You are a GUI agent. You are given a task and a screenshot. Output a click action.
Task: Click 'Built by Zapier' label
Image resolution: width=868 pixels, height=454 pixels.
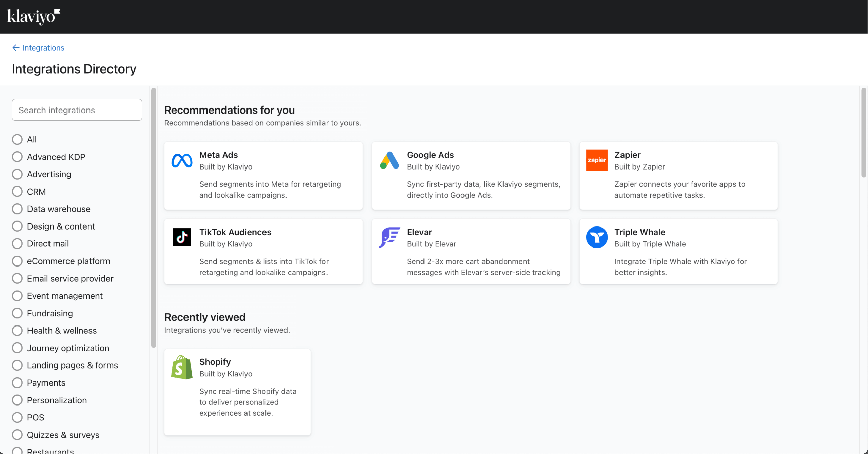pos(639,167)
